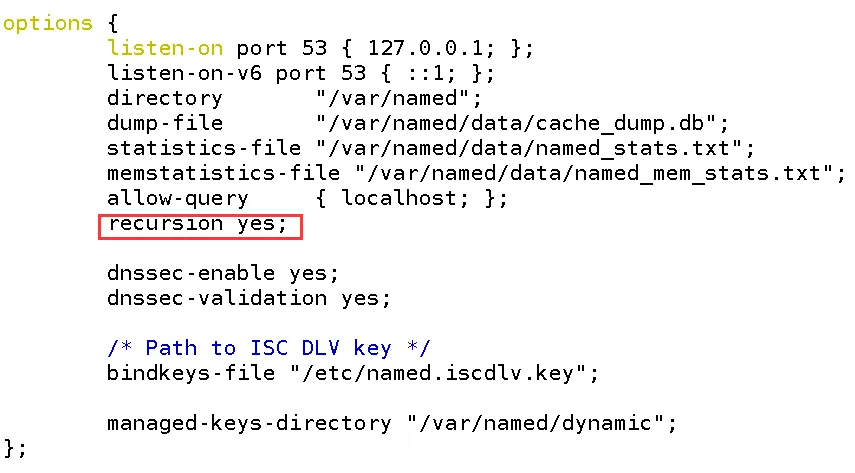Click the 'dnssec-enable yes;' line
855x473 pixels.
pos(223,273)
